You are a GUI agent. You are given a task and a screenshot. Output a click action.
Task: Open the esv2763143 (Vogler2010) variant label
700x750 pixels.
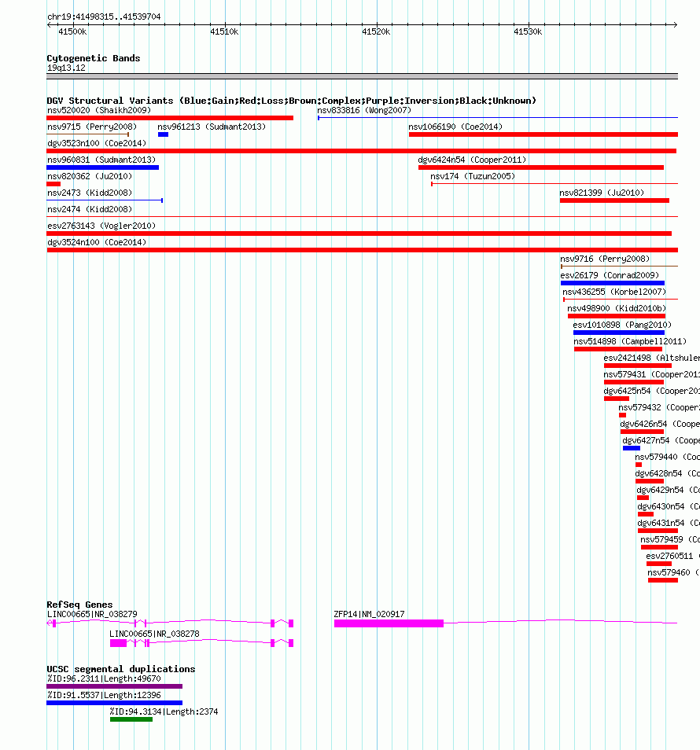[101, 226]
